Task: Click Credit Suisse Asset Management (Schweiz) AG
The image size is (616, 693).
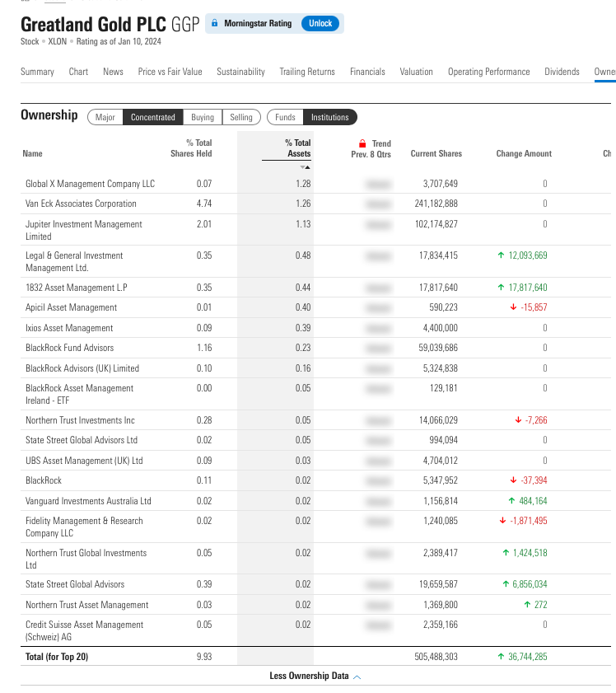Action: [x=84, y=630]
